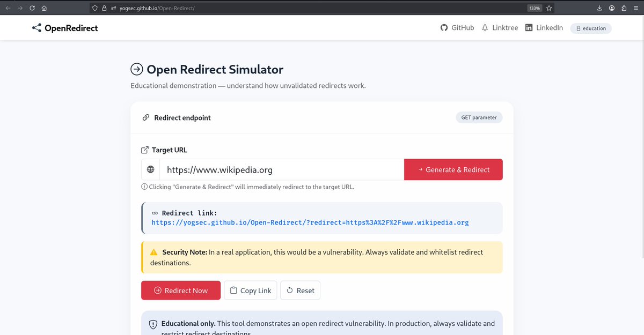Open the extensions puzzle icon

tap(624, 8)
